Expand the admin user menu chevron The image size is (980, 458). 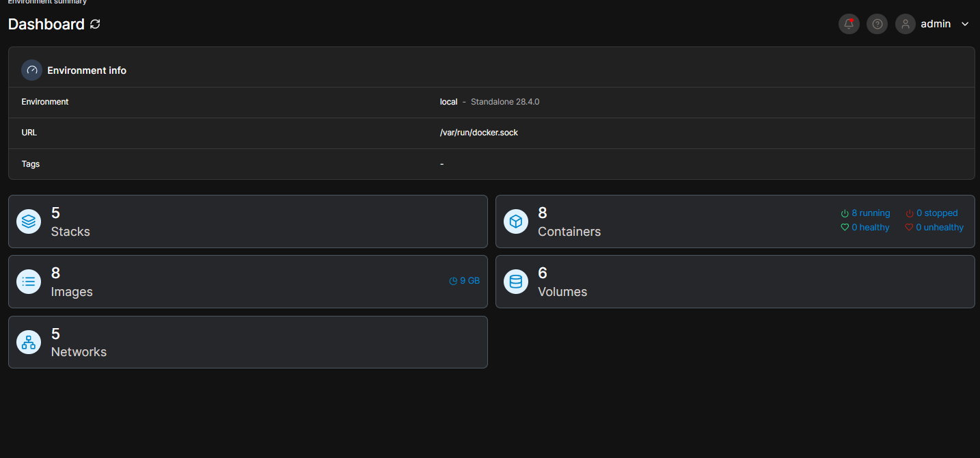965,24
